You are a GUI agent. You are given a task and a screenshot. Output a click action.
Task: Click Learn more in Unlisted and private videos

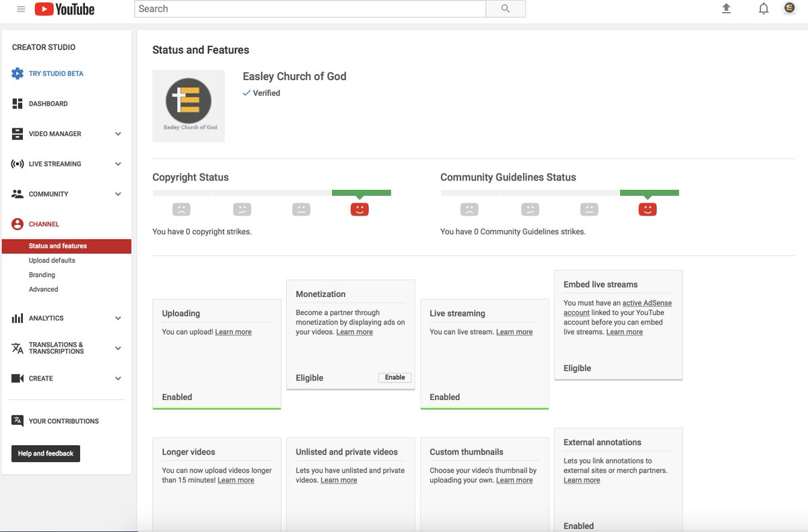coord(339,480)
